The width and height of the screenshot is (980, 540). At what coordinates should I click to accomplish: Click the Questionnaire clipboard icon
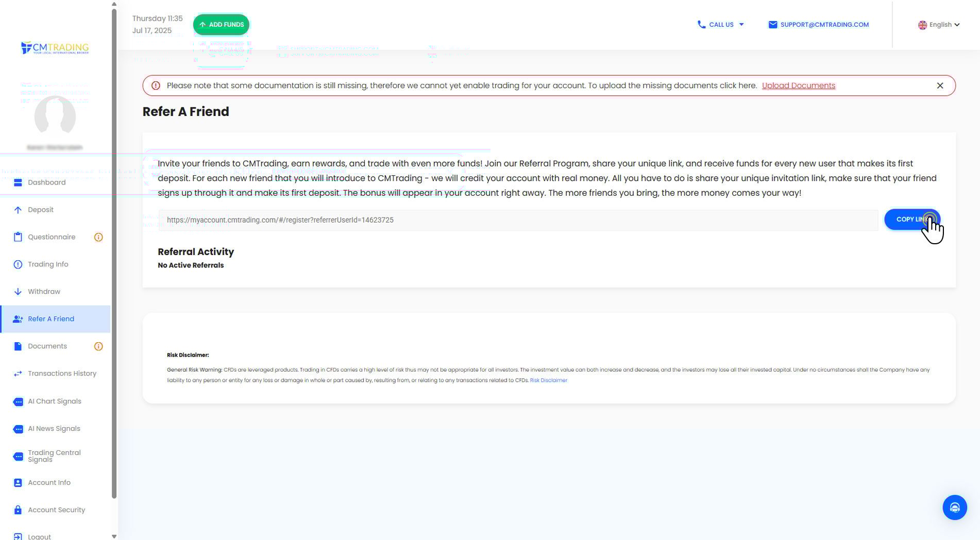point(18,237)
